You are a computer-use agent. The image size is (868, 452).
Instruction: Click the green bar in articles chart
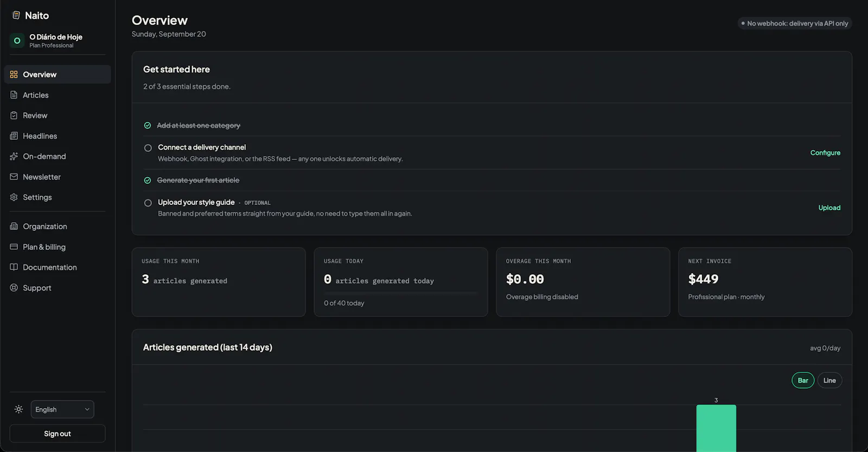pyautogui.click(x=716, y=428)
